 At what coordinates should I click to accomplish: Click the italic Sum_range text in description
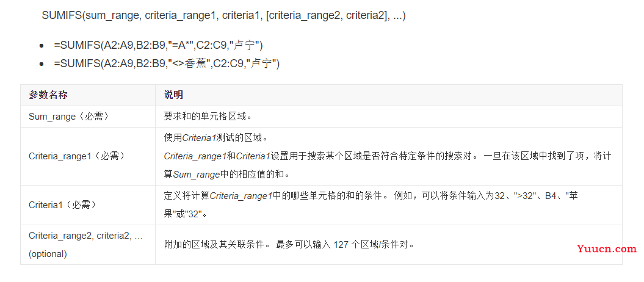point(197,175)
